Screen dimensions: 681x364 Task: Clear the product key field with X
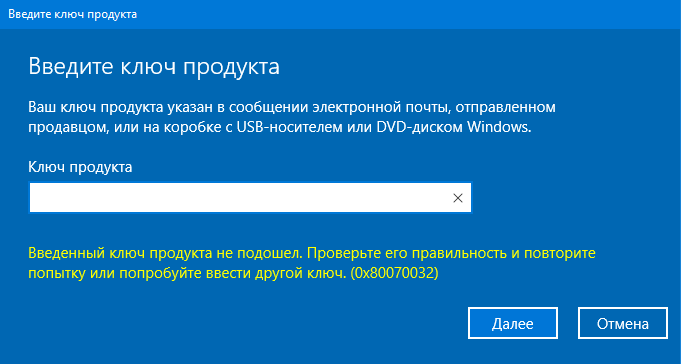[x=457, y=198]
